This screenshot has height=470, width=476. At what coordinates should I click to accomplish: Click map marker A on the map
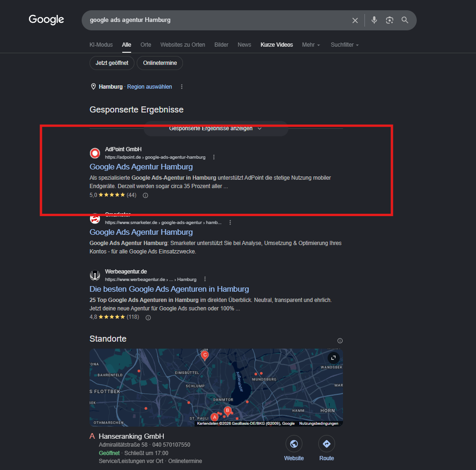[x=215, y=417]
